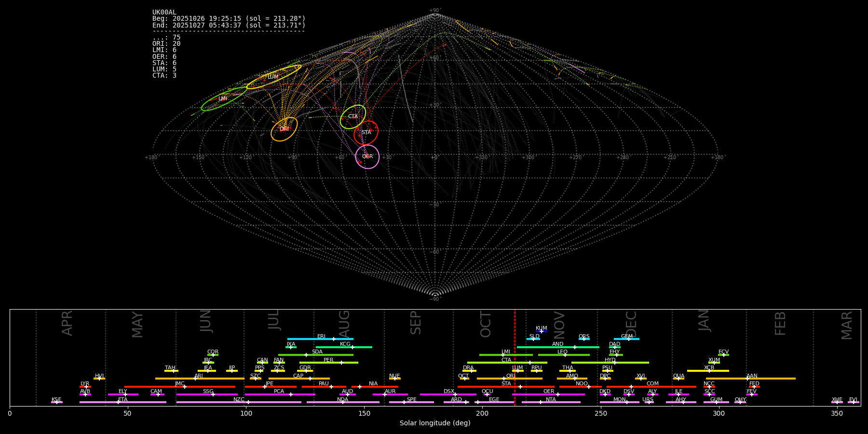Select the CTA radiant circle
This screenshot has height=434, width=868.
click(353, 117)
